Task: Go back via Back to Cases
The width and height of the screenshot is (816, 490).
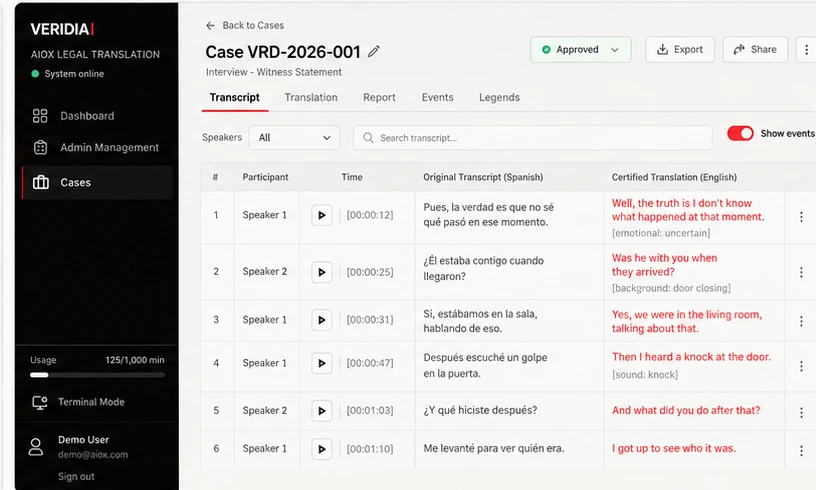Action: pyautogui.click(x=245, y=25)
